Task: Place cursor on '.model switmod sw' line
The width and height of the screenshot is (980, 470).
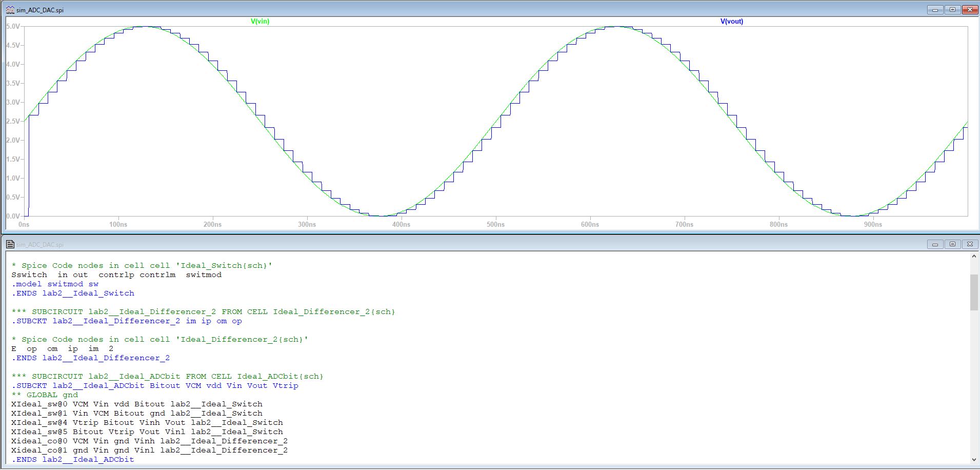Action: 55,284
